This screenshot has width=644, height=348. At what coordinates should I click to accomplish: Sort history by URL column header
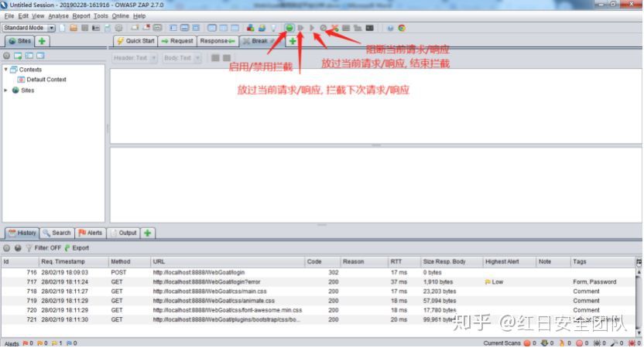coord(227,262)
